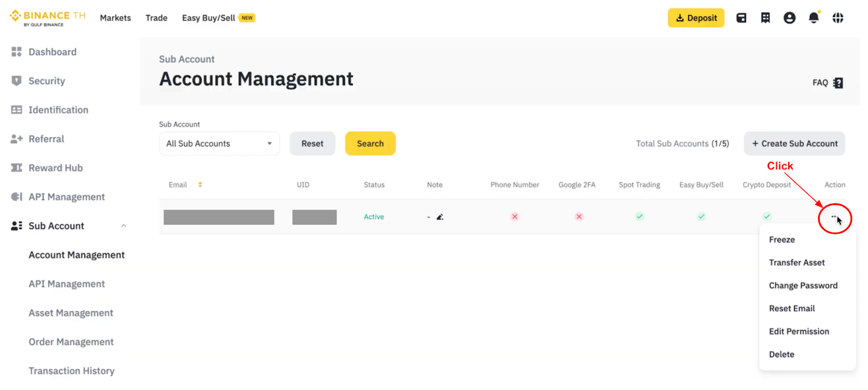Open the FAQ book icon
Viewport: 868px width, 390px height.
pyautogui.click(x=838, y=83)
